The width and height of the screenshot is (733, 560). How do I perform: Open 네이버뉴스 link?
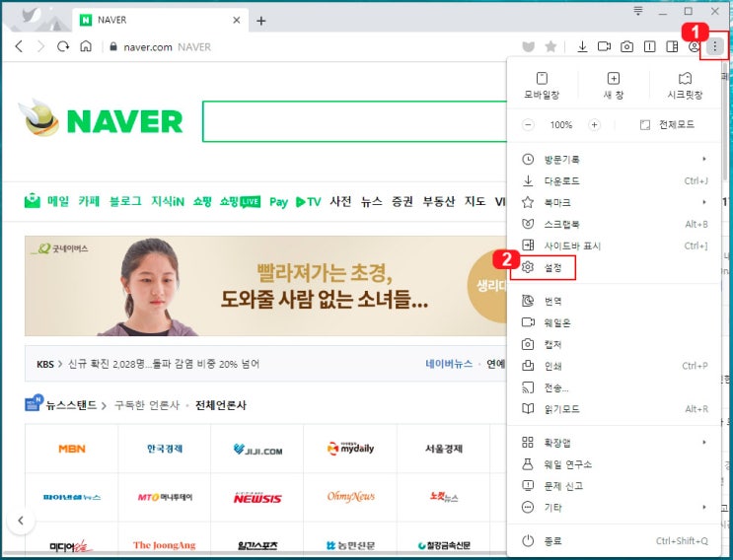(x=449, y=364)
